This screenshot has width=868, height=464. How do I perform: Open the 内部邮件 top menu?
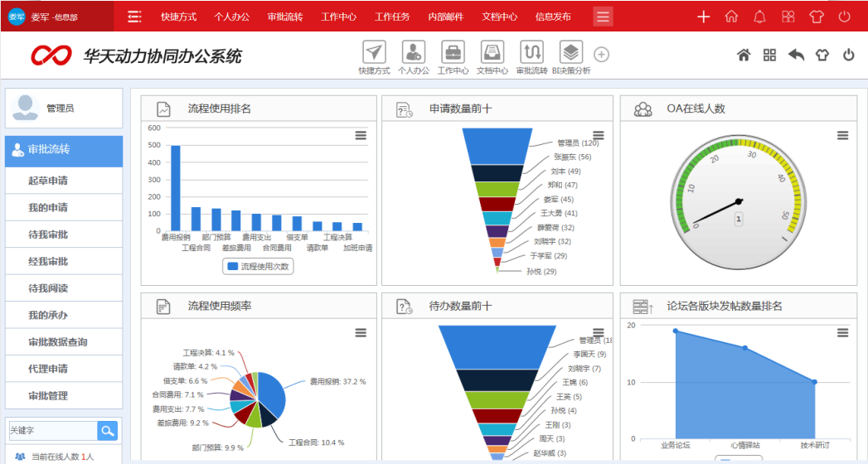pos(446,17)
